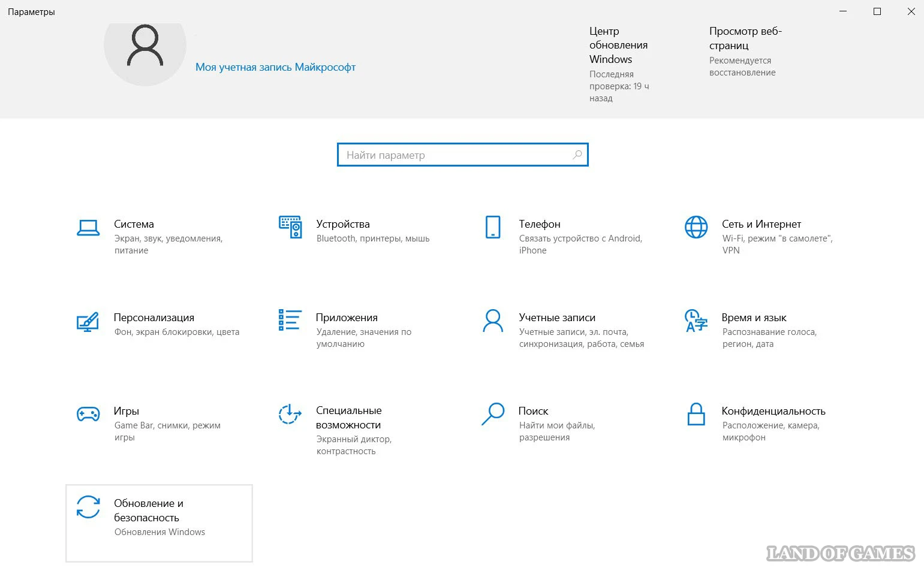The image size is (924, 574).
Task: Click "Найти мои файлы, разрешения" text
Action: tap(557, 431)
